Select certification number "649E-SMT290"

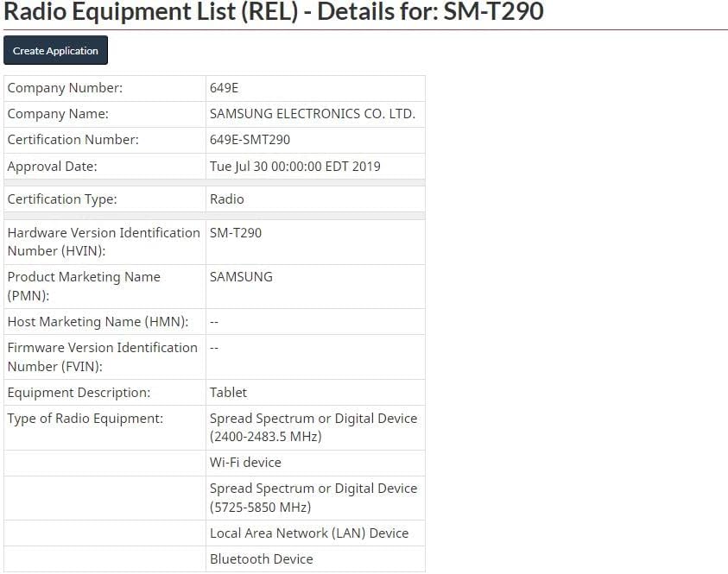click(x=250, y=140)
